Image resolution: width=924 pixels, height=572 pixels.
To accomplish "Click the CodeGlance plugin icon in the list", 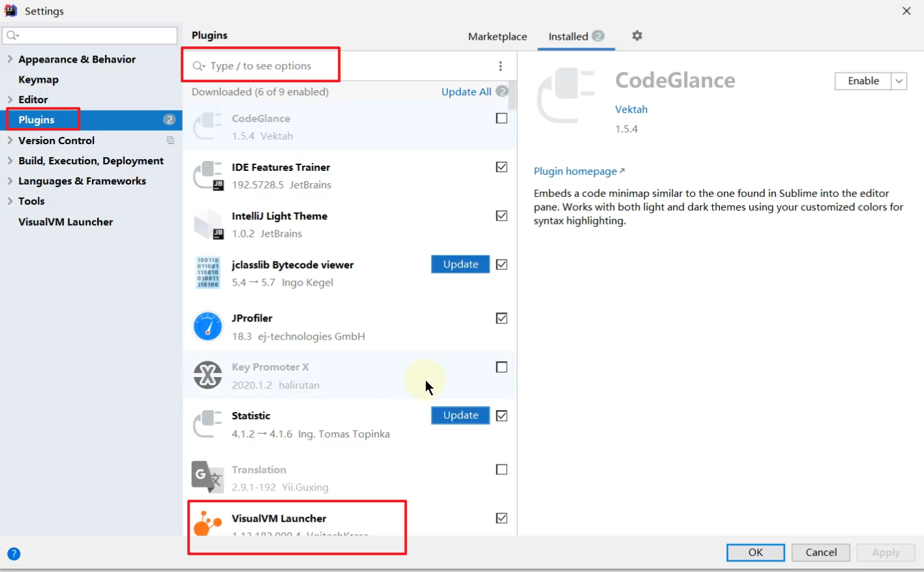I will pyautogui.click(x=208, y=126).
